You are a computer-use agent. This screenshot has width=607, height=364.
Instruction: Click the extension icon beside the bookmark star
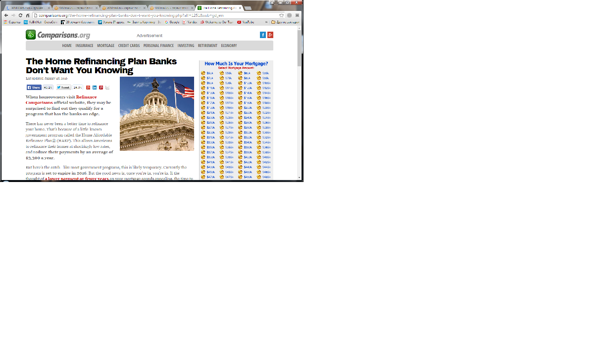click(290, 15)
